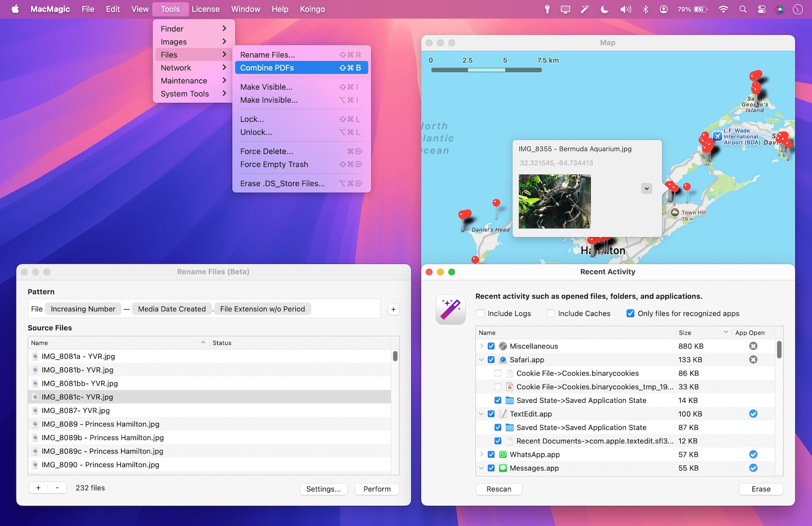Viewport: 812px width, 526px height.
Task: Click the key icon in menu bar
Action: tap(547, 9)
